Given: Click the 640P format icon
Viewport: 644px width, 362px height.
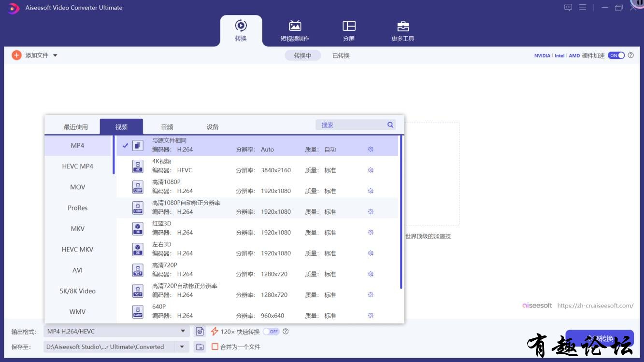Looking at the screenshot, I should pos(138,312).
